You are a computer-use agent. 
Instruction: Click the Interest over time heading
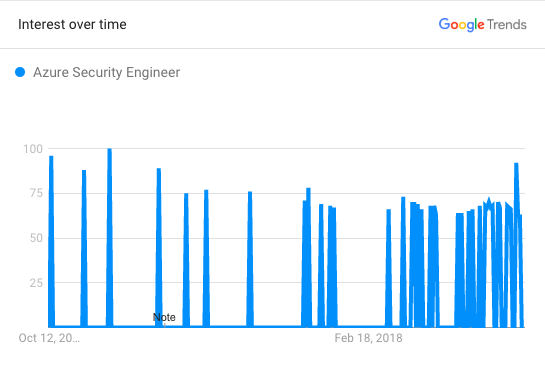[72, 24]
